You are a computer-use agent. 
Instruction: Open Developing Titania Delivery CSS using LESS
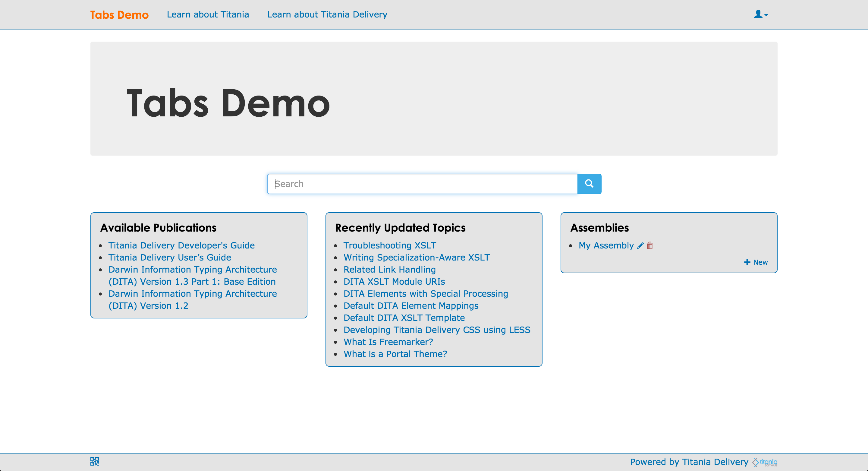(437, 330)
